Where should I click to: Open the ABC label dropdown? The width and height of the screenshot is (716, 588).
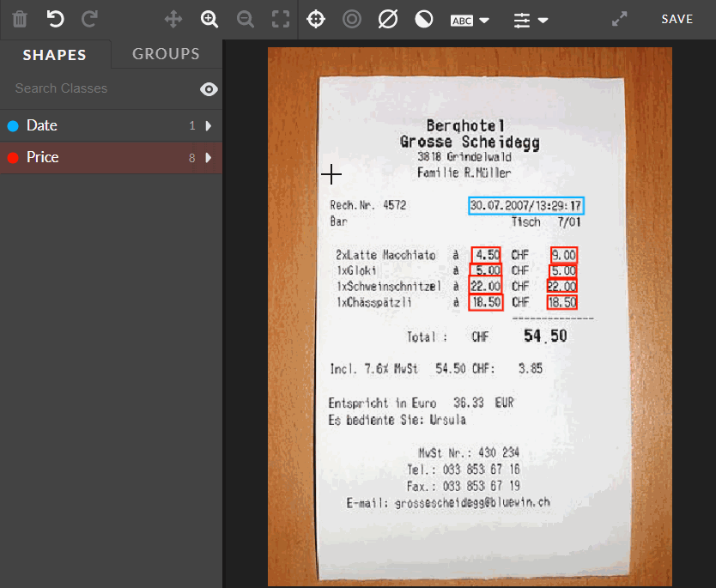point(470,20)
